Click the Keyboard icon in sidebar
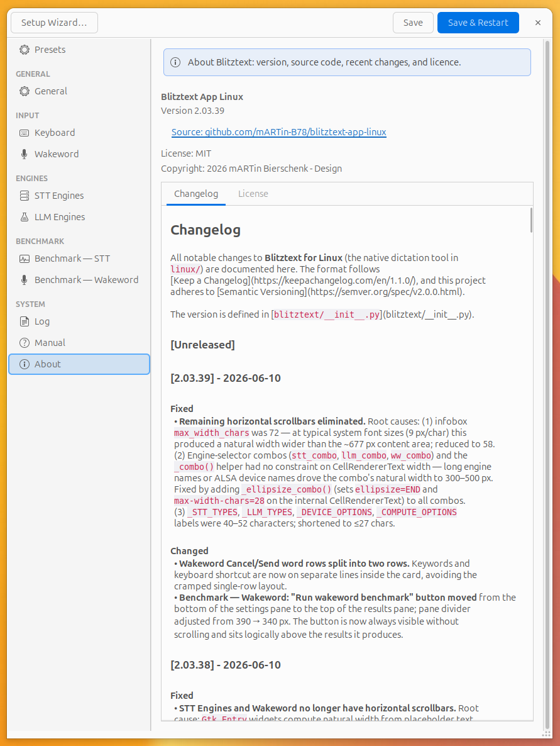The image size is (560, 746). (25, 133)
